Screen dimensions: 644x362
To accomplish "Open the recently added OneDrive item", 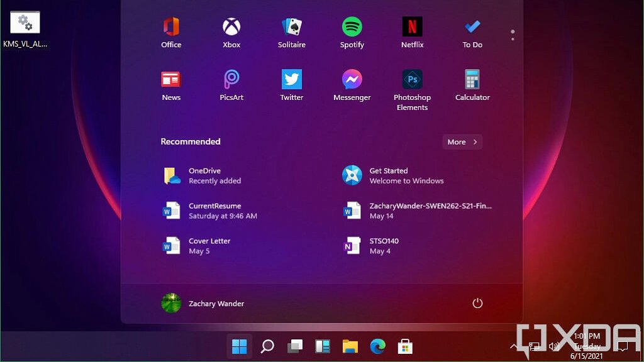I will tap(208, 175).
